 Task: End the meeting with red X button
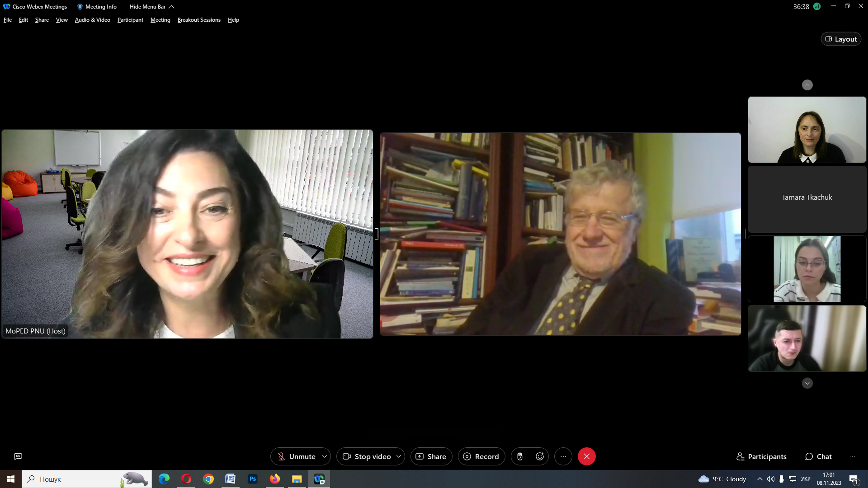point(586,456)
